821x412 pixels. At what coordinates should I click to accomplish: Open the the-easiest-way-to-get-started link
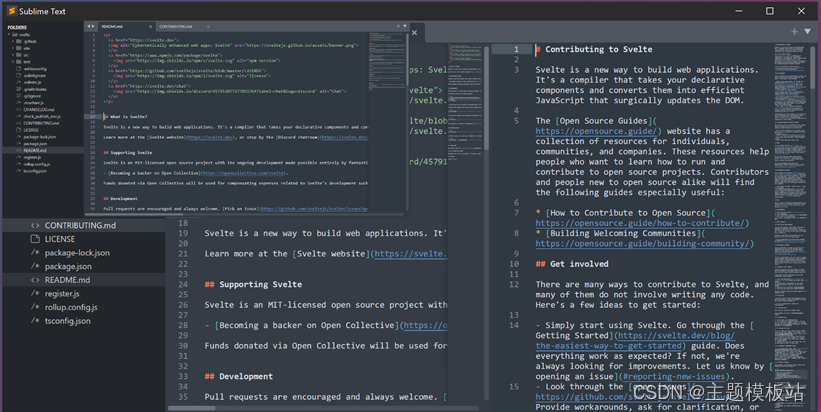635,341
